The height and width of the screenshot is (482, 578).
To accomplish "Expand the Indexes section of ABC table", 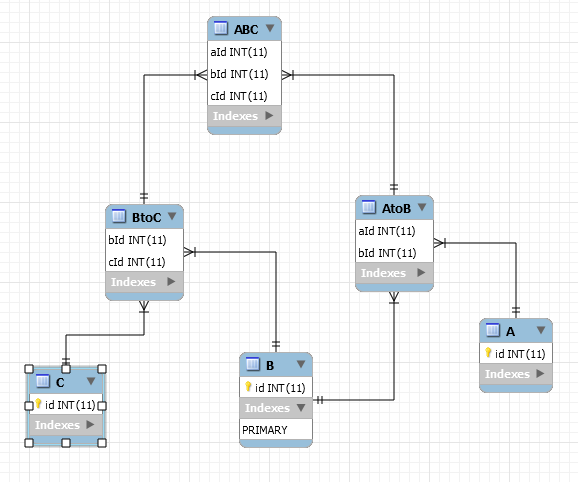I will [269, 116].
